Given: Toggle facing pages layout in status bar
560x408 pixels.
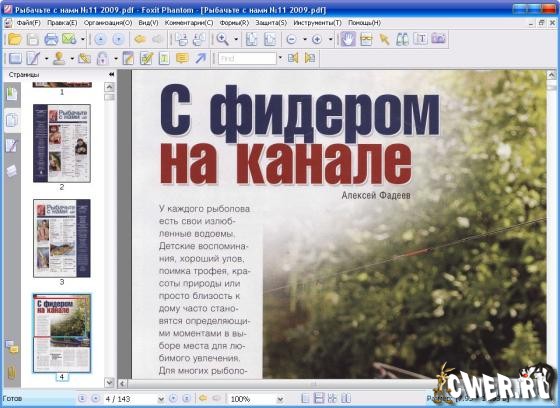Looking at the screenshot, I should [x=346, y=398].
